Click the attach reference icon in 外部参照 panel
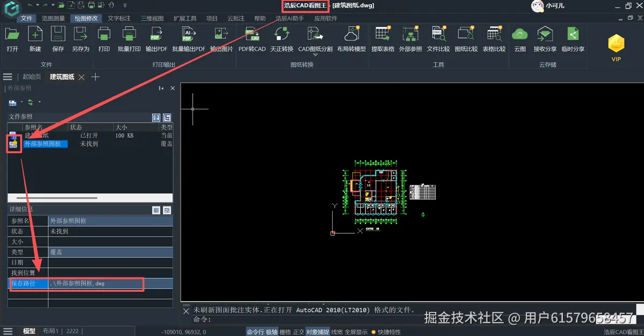Viewport: 644px width, 336px height. pos(12,102)
